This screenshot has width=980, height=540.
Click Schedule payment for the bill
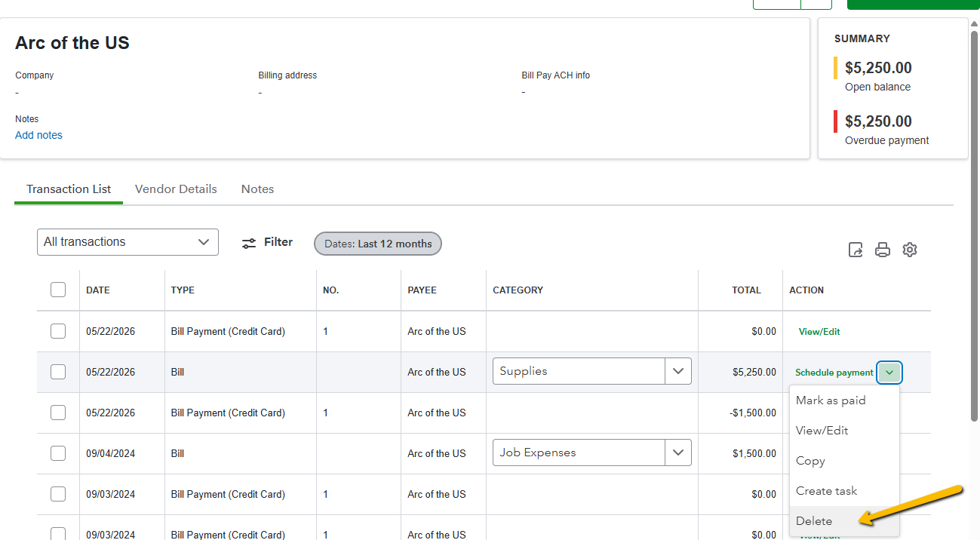point(834,373)
